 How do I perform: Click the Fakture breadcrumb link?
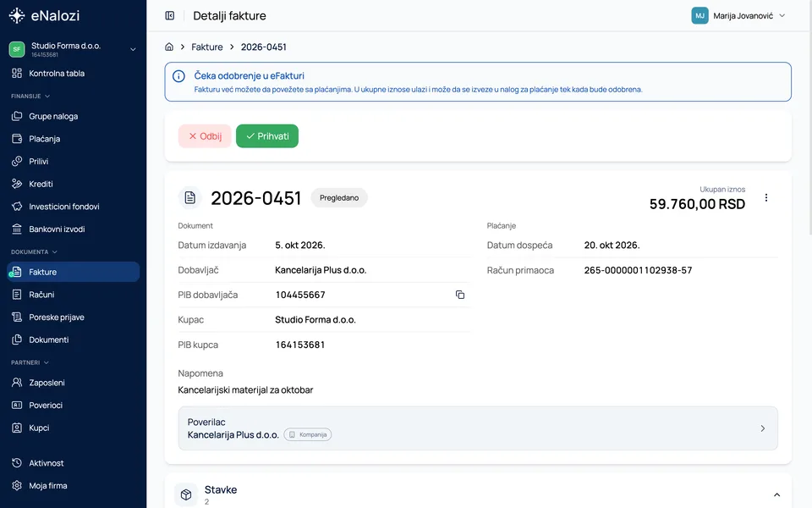click(207, 47)
